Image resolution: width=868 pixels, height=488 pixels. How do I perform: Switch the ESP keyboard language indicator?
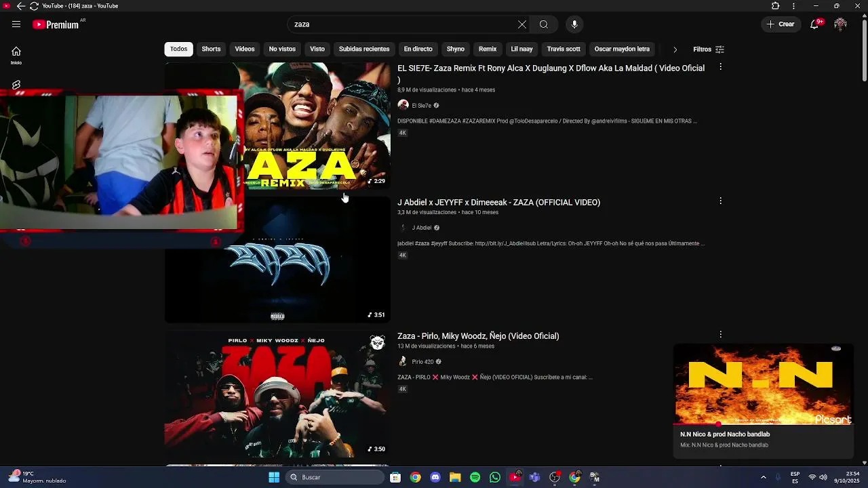pos(795,477)
